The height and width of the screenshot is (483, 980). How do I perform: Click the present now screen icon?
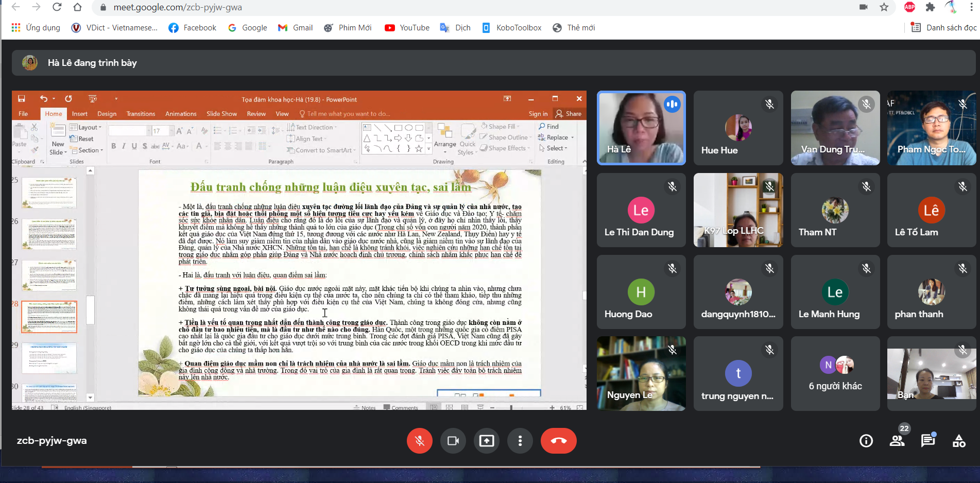coord(487,441)
